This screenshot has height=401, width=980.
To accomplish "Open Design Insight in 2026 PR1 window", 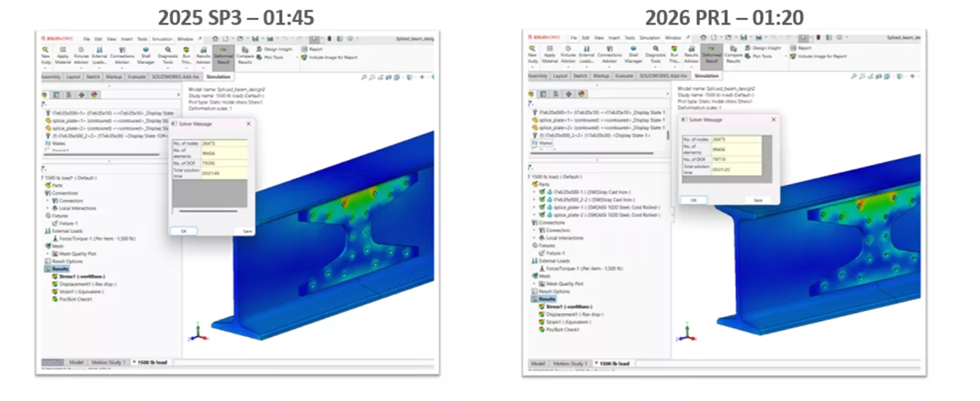I will point(761,48).
